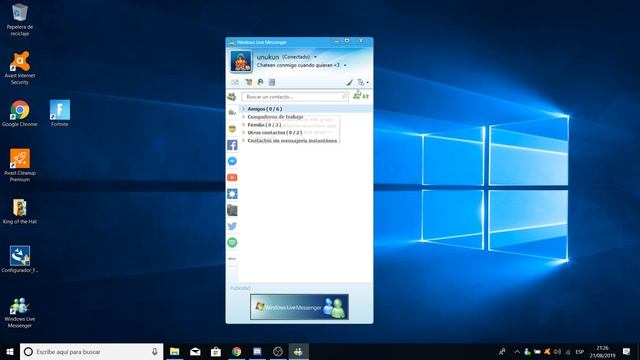
Task: Click the volume icon in system tray
Action: (557, 351)
